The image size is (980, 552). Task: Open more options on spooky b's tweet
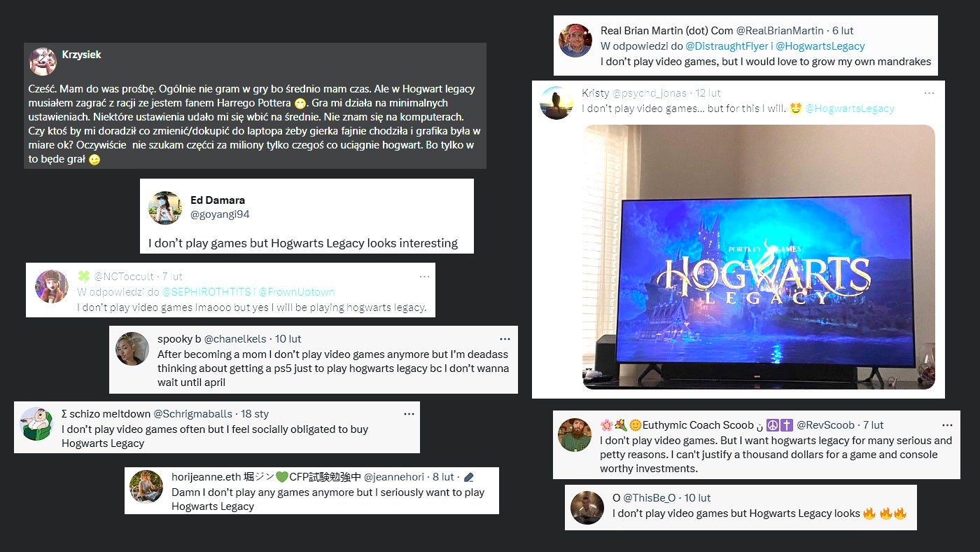[x=505, y=339]
